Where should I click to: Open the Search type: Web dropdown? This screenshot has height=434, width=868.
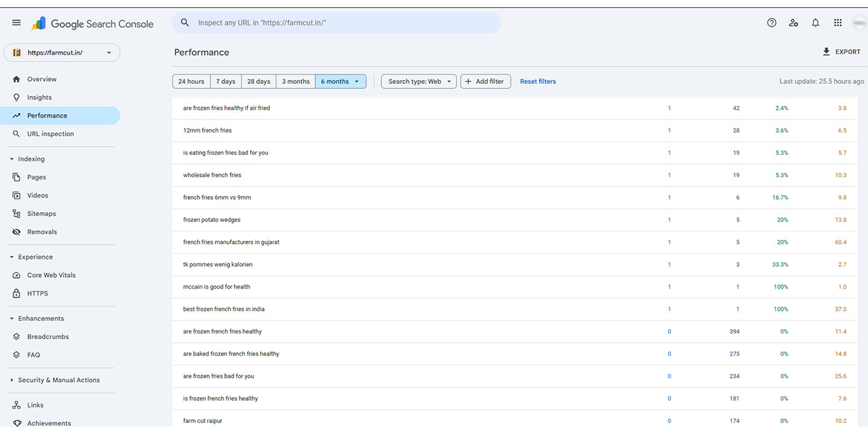pyautogui.click(x=419, y=82)
